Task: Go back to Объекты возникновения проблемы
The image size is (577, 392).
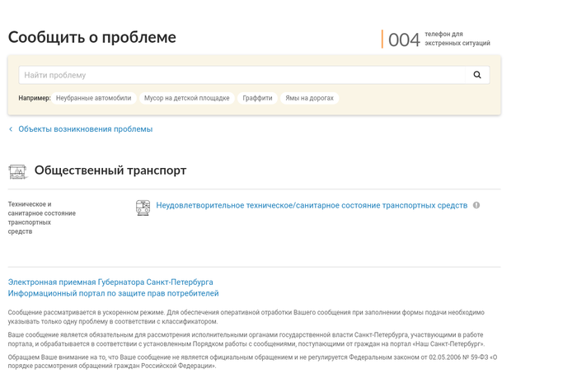Action: click(85, 129)
